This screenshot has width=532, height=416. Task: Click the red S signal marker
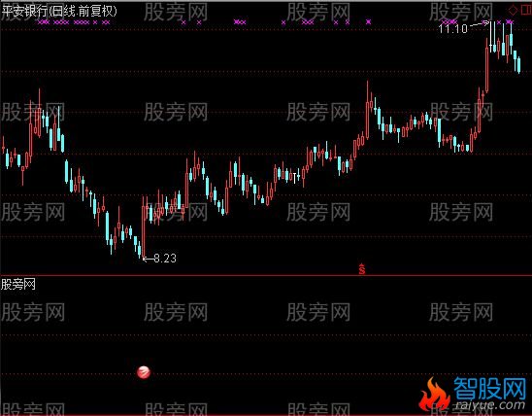coord(362,269)
